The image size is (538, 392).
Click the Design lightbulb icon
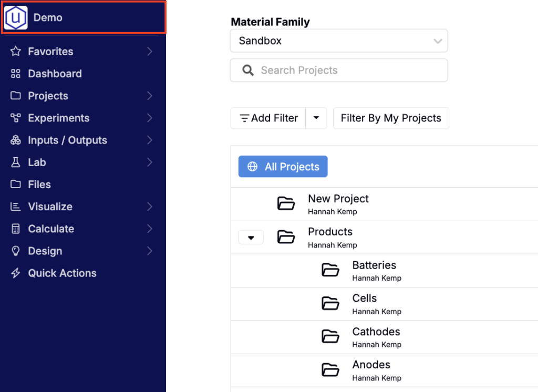(x=16, y=251)
